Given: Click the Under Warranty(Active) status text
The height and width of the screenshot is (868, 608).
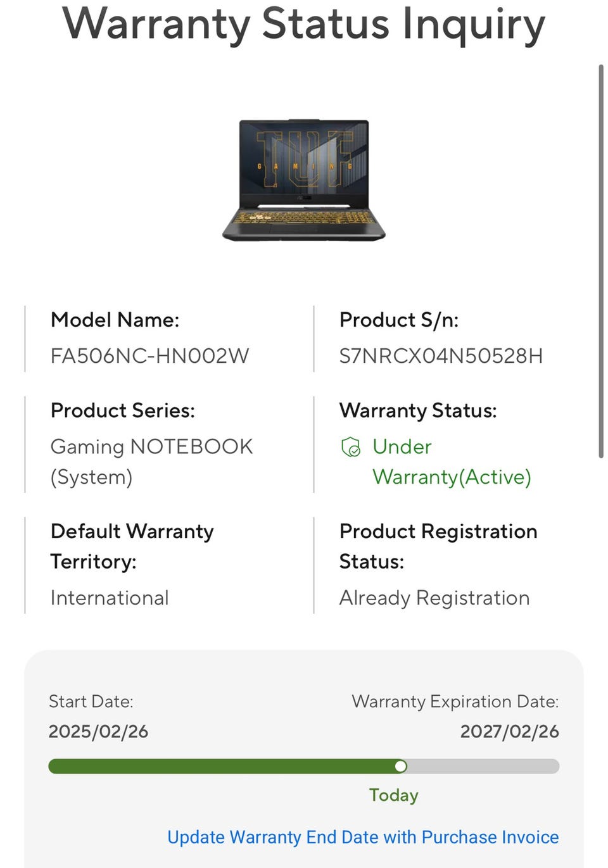Looking at the screenshot, I should [452, 462].
